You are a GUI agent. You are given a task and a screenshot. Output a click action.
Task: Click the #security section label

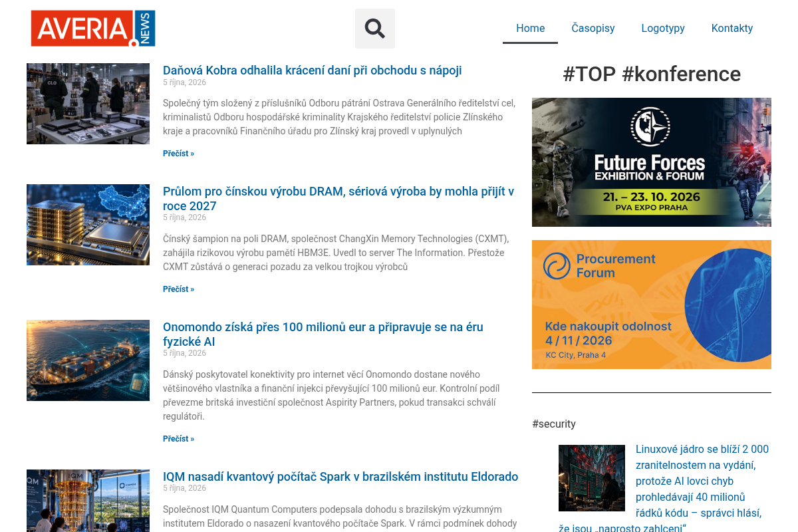click(554, 424)
